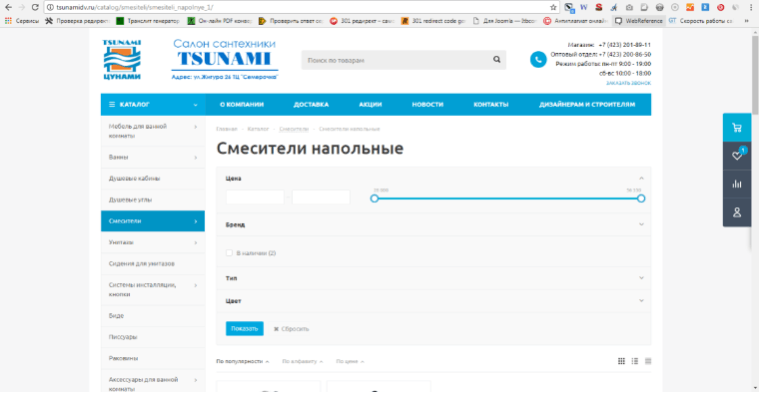Open the Каталог dropdown menu
The image size is (759, 394).
(x=153, y=105)
